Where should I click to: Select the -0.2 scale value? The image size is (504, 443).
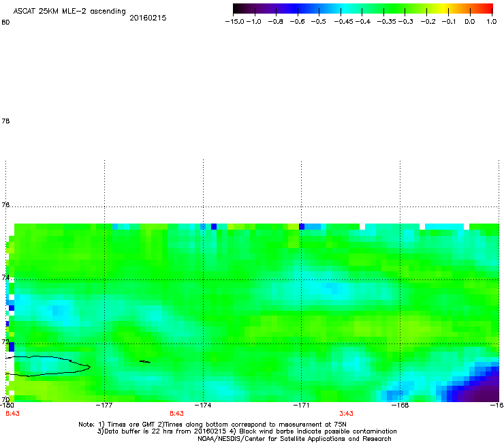pos(428,22)
